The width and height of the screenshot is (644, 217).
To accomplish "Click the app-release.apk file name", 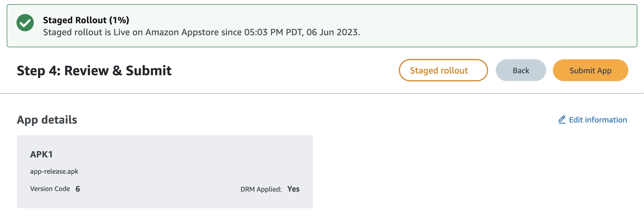I will tap(54, 171).
